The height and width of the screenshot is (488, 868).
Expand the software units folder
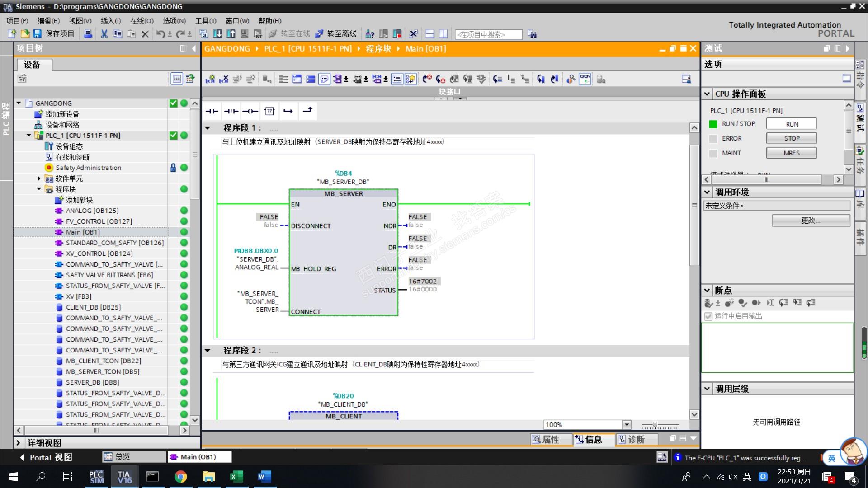click(39, 178)
